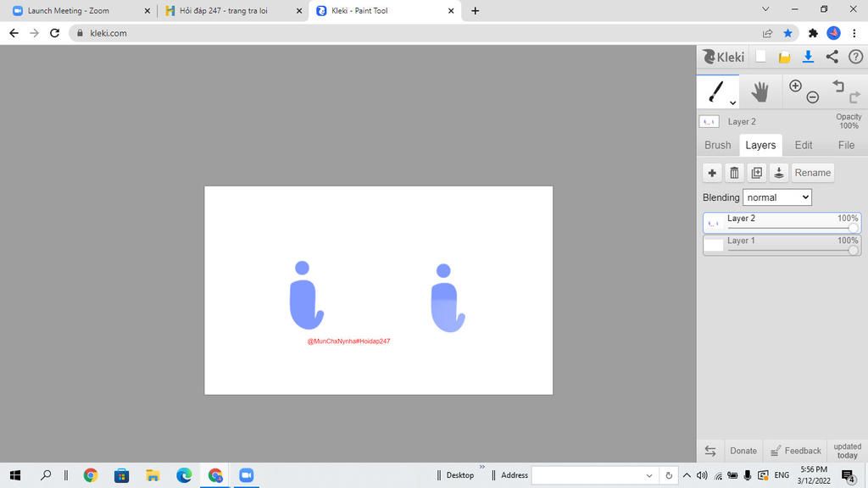Select the Brush tool icon

(716, 91)
